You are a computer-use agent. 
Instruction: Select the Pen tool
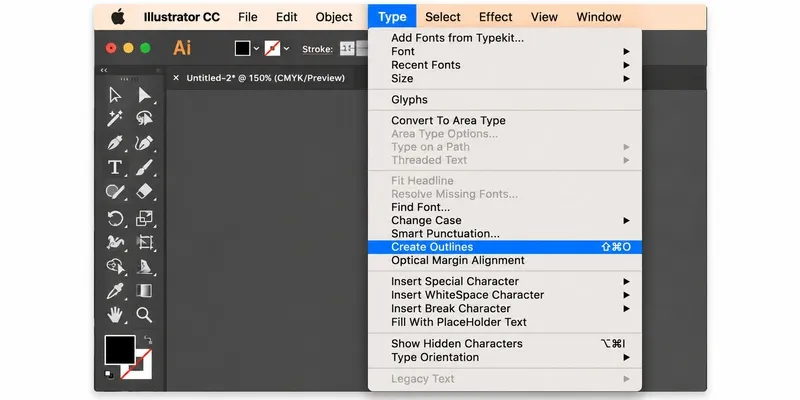(115, 142)
